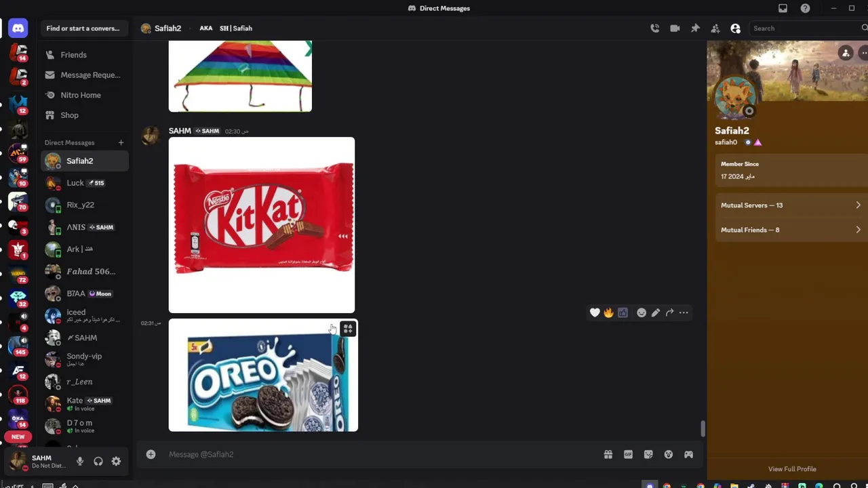This screenshot has height=488, width=868.
Task: Open image apps button on Oreo picture
Action: pyautogui.click(x=348, y=329)
